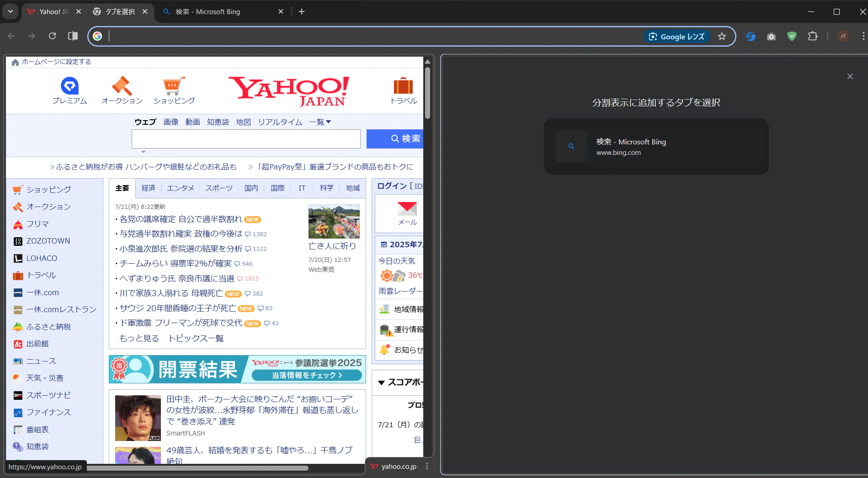
Task: Click もっと見る under the headlines
Action: (x=139, y=339)
